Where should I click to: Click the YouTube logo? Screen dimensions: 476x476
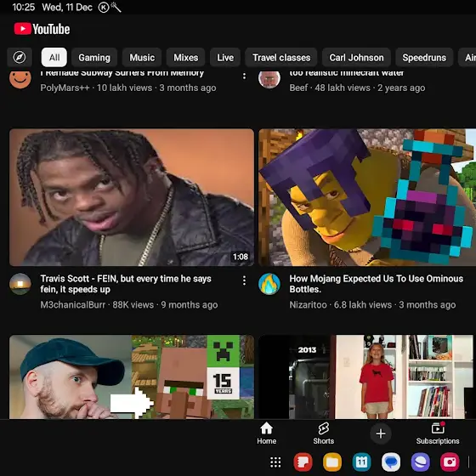point(42,29)
